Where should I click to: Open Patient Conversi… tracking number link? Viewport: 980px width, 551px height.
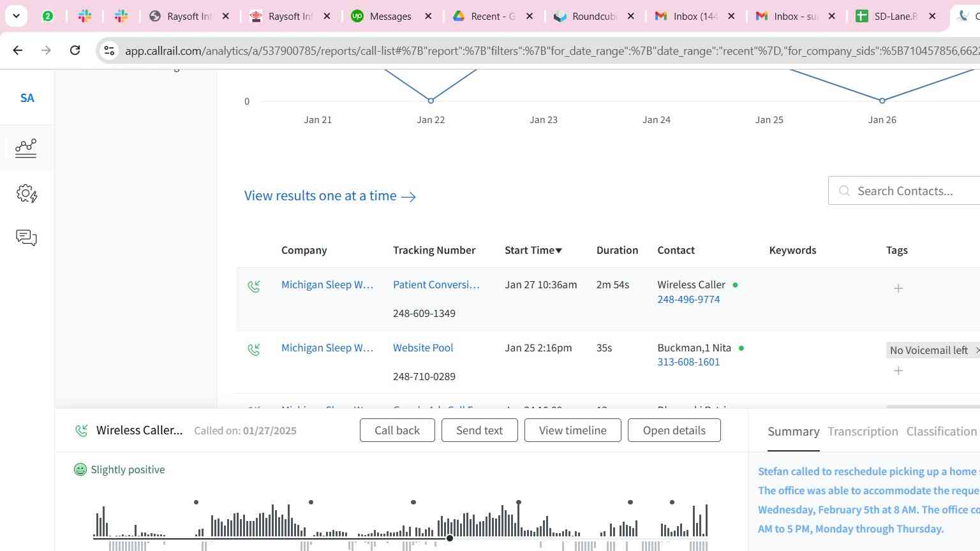(x=436, y=284)
